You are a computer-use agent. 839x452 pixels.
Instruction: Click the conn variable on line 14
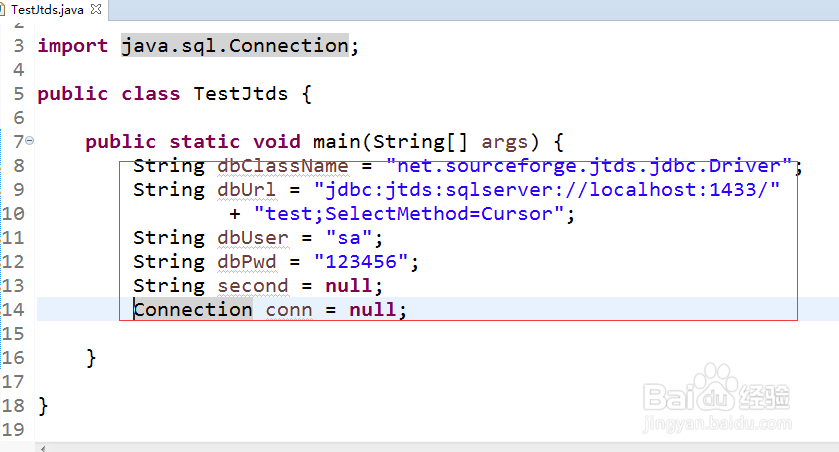point(289,310)
